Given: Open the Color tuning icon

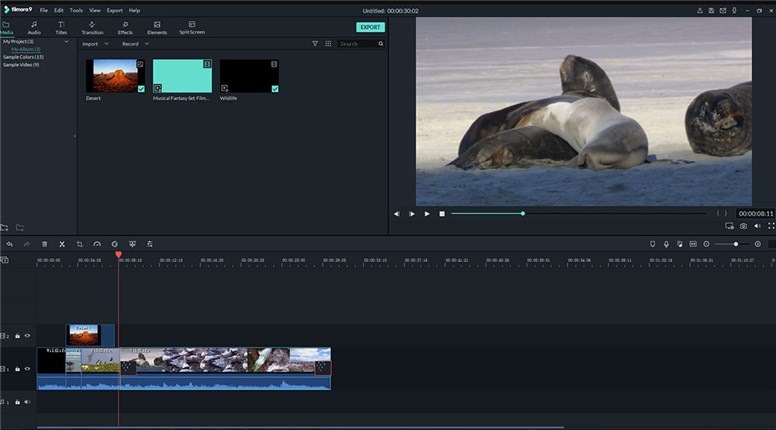Looking at the screenshot, I should [114, 244].
